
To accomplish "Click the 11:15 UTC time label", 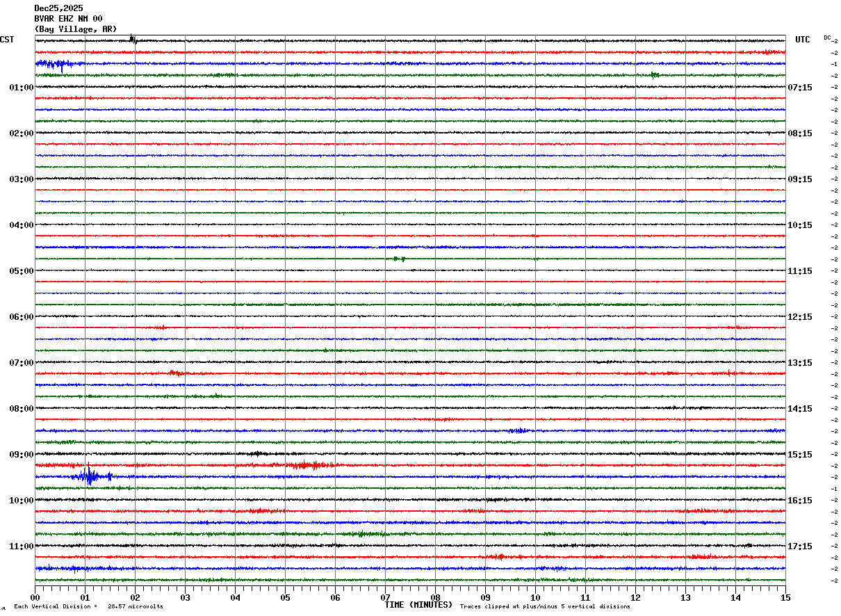I will click(x=800, y=271).
